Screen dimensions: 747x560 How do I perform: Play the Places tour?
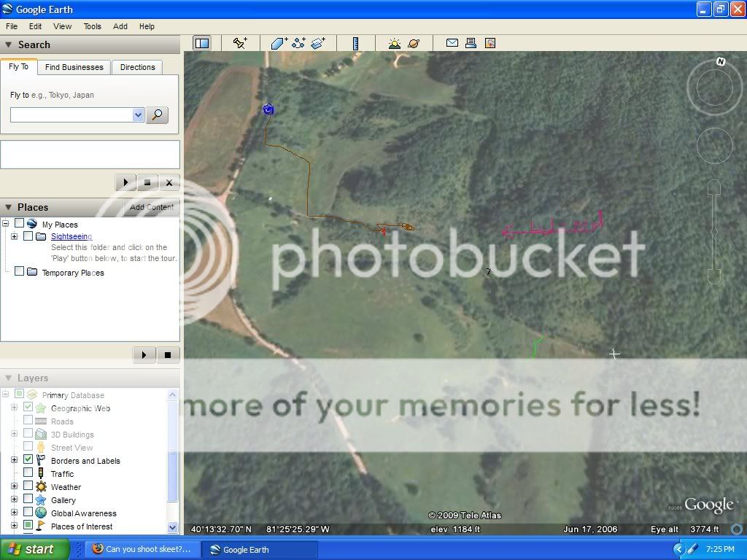144,355
